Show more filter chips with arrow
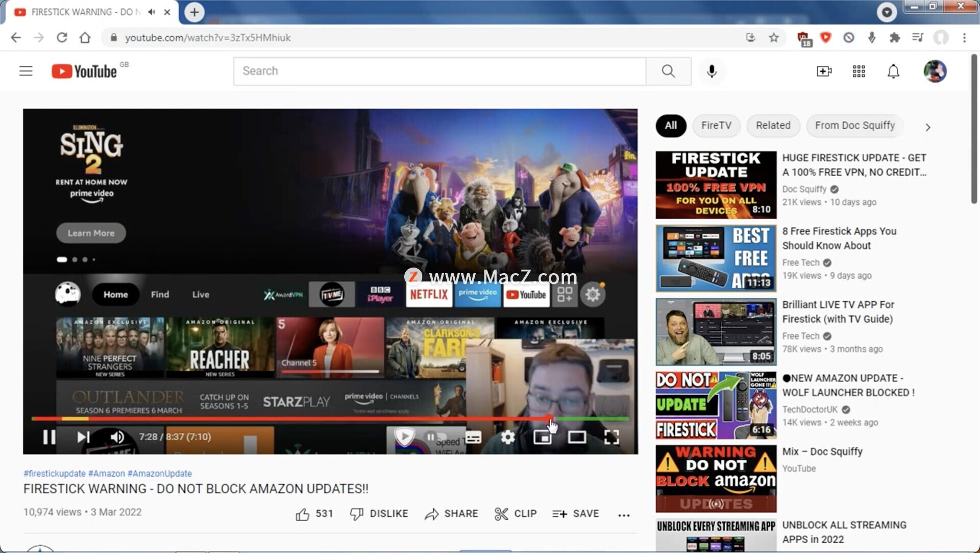This screenshot has width=980, height=553. point(928,127)
